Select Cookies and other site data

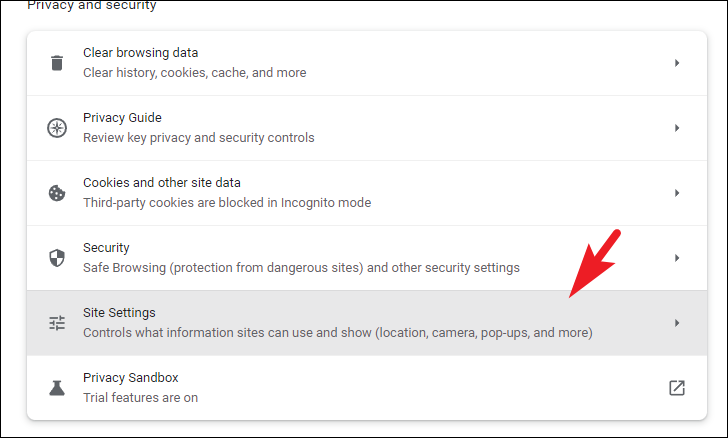pyautogui.click(x=367, y=193)
